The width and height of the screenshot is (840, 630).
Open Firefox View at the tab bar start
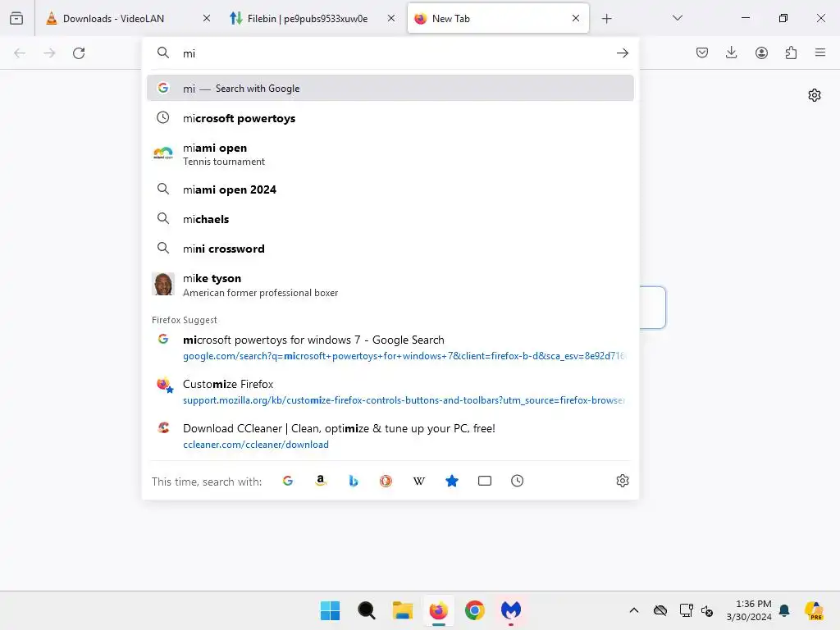16,18
